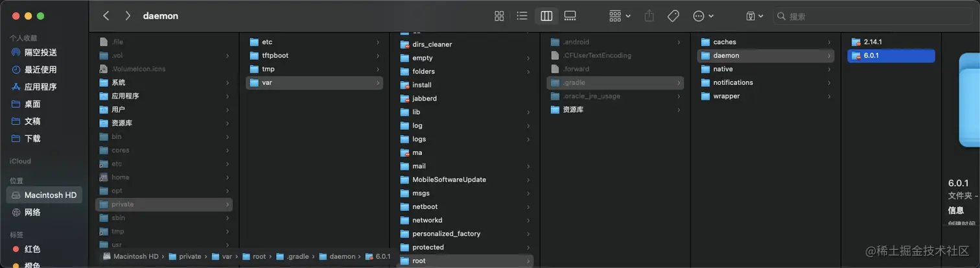Click private in the path bar
The height and width of the screenshot is (268, 980).
click(x=185, y=256)
